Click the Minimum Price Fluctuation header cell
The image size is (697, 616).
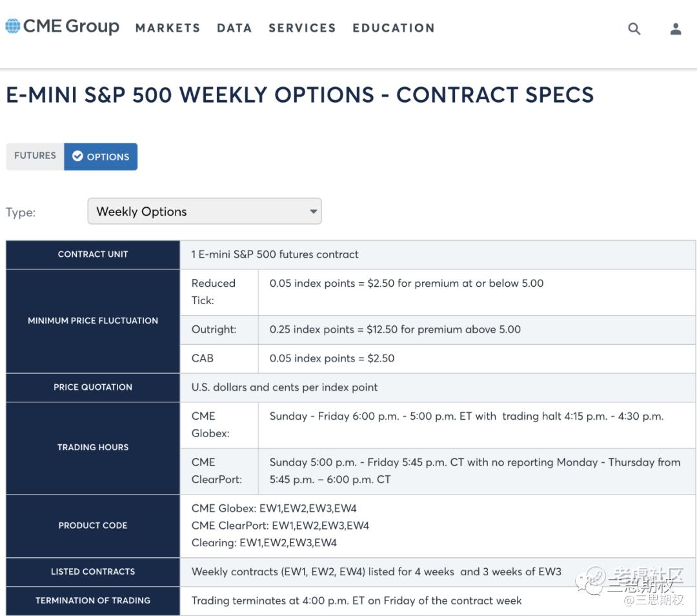coord(93,320)
